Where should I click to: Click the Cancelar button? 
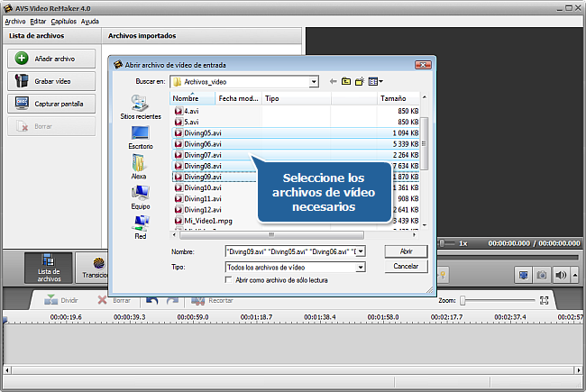click(x=406, y=267)
